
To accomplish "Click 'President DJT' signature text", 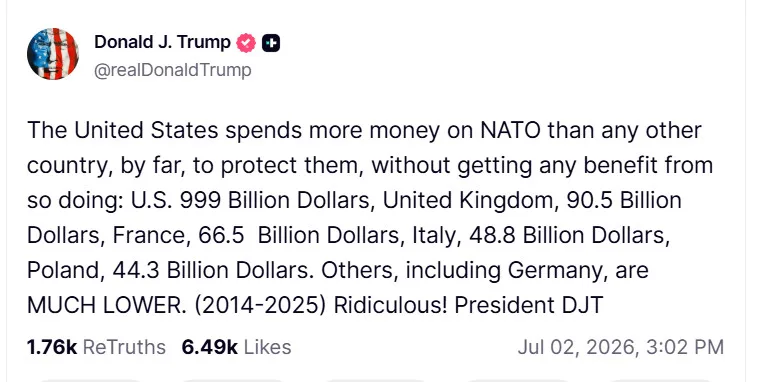I will (529, 305).
